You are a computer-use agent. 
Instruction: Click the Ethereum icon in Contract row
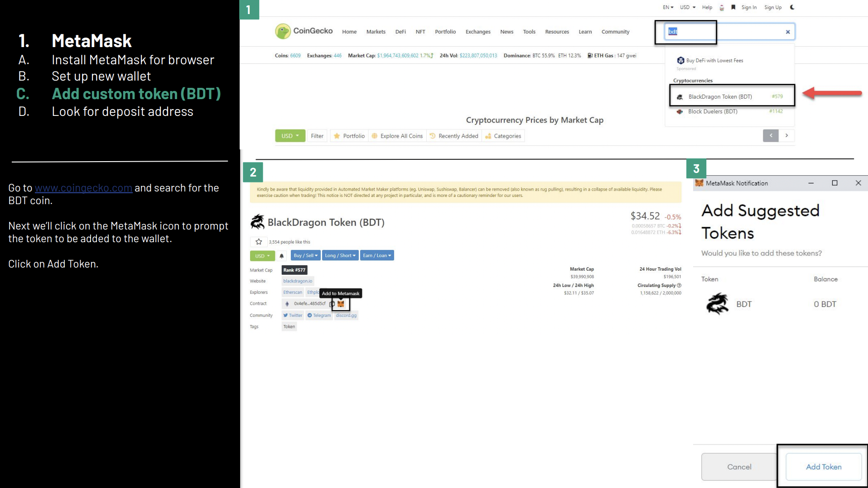pyautogui.click(x=287, y=304)
